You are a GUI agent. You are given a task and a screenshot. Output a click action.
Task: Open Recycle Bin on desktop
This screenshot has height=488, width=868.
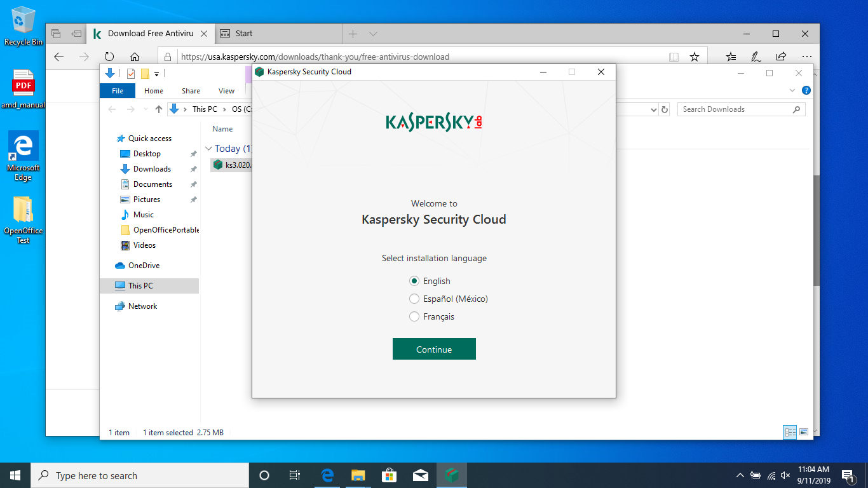pos(23,27)
